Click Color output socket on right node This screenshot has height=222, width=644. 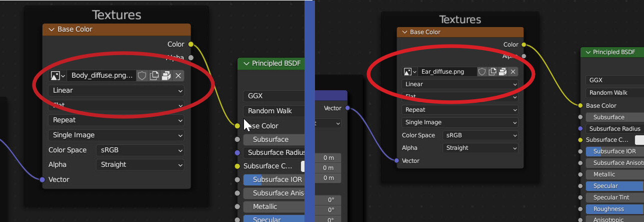(x=523, y=45)
